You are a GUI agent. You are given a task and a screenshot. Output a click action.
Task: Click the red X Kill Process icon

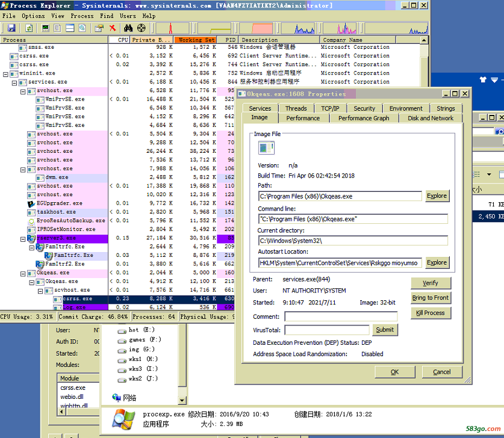[x=113, y=28]
